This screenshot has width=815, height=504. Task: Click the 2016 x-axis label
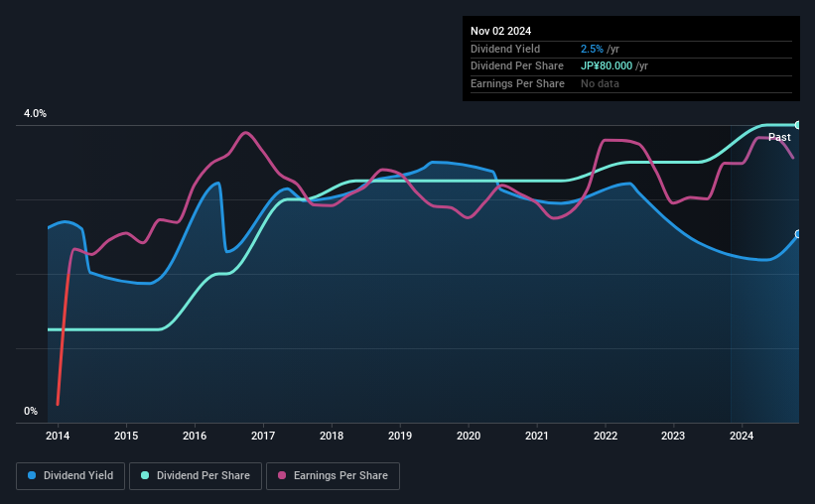[x=195, y=436]
